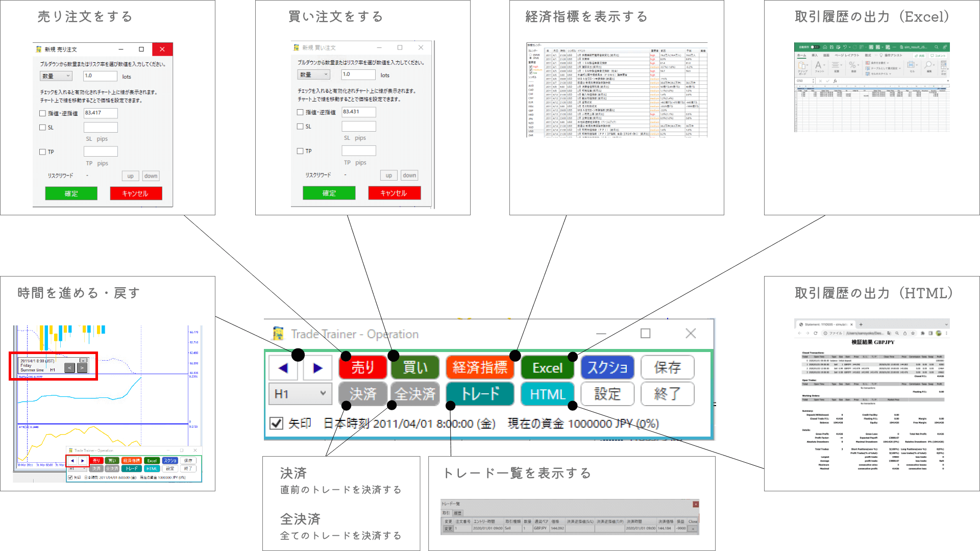Click the search magnifier in Excel title bar
This screenshot has width=980, height=551.
(937, 47)
